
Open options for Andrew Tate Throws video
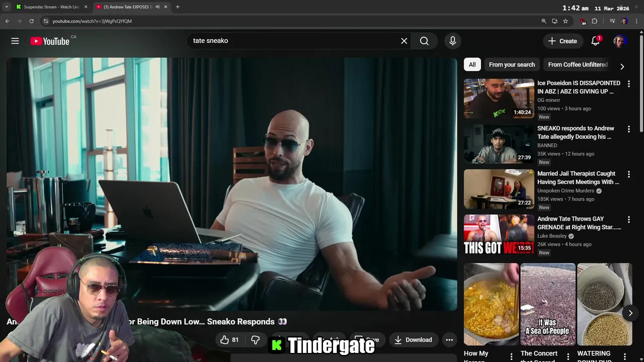pyautogui.click(x=628, y=220)
